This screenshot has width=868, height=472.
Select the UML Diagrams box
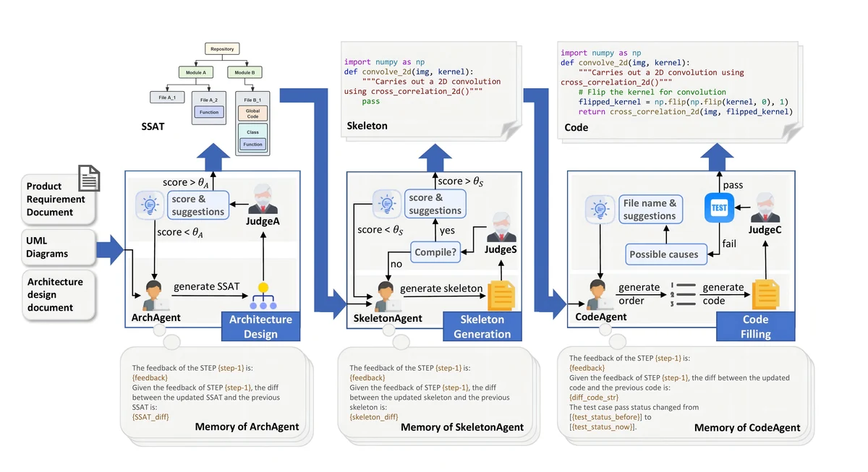(x=58, y=247)
